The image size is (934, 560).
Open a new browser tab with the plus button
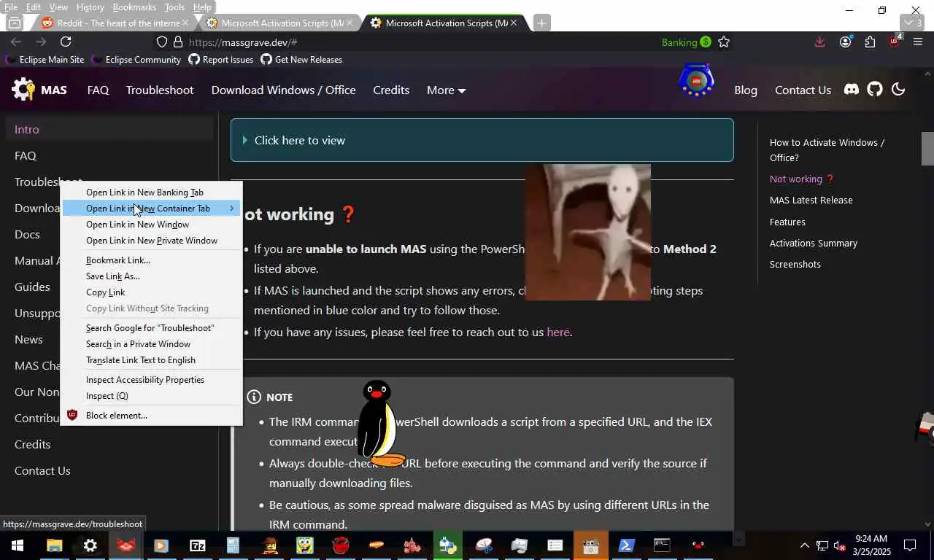[541, 23]
